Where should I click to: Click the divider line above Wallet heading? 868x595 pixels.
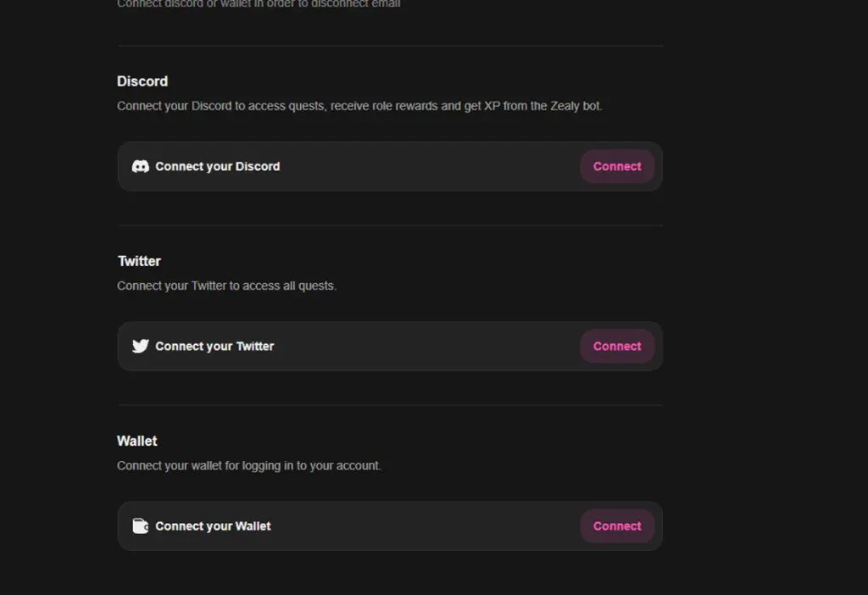[x=390, y=405]
